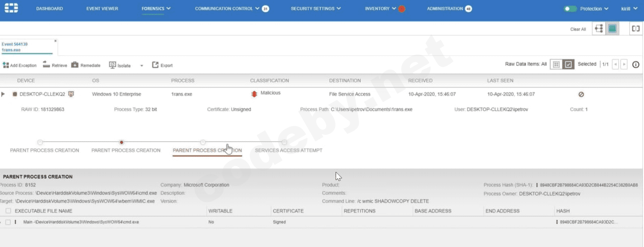
Task: Select the Services Access Attempt timeline node
Action: click(284, 142)
